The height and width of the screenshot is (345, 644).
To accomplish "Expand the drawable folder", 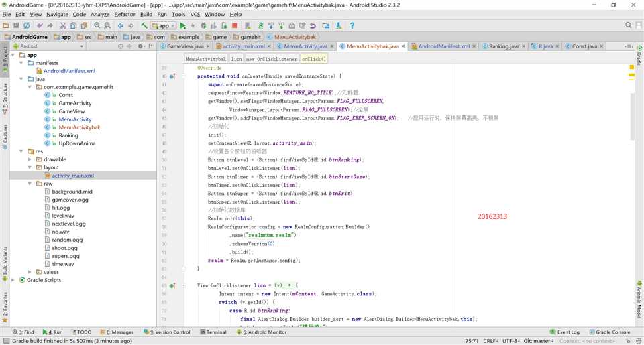I will pyautogui.click(x=30, y=159).
